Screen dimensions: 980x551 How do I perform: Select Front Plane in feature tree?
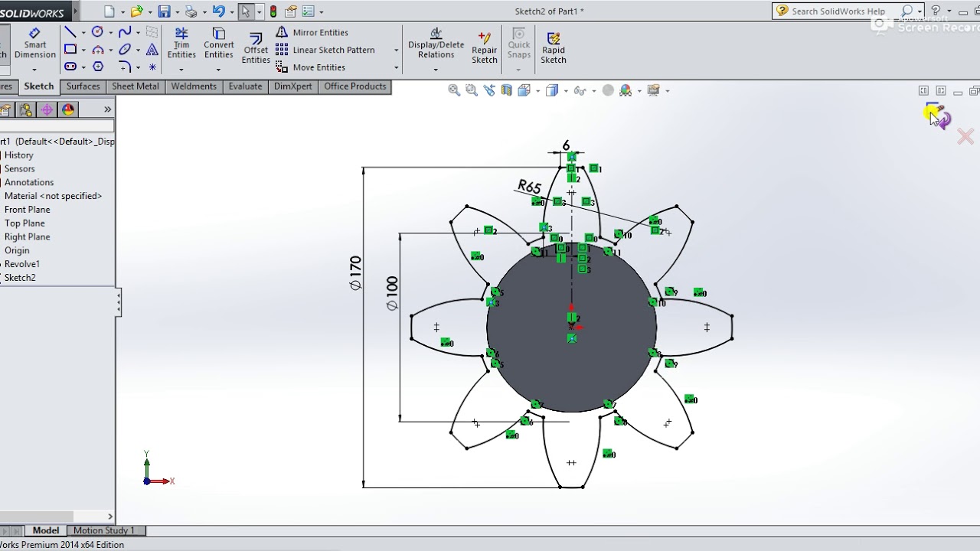point(27,210)
